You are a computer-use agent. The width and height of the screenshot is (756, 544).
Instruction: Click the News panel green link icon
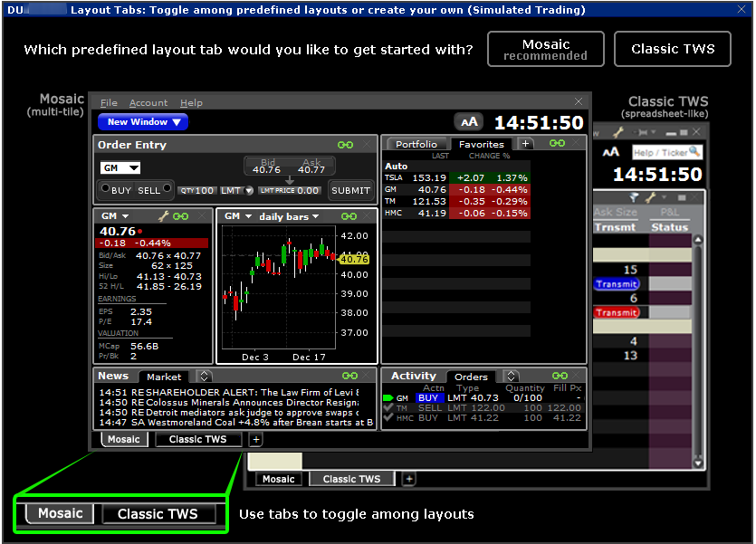coord(350,376)
